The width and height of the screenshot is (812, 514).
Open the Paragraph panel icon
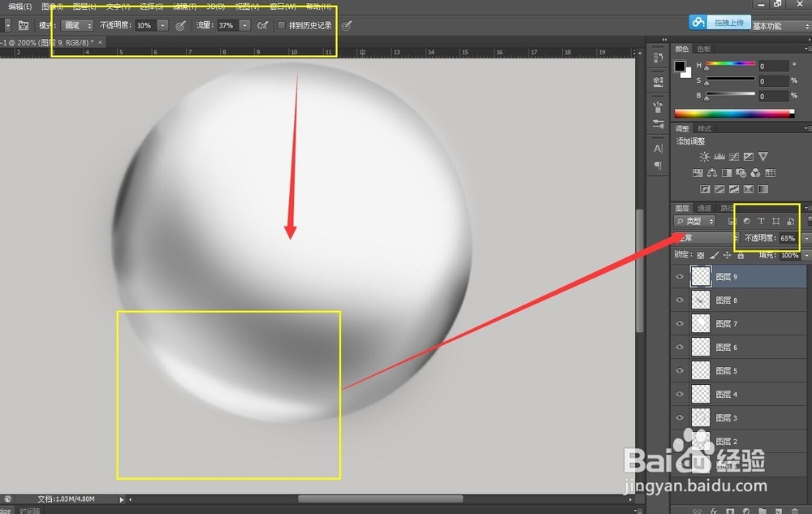tap(659, 166)
